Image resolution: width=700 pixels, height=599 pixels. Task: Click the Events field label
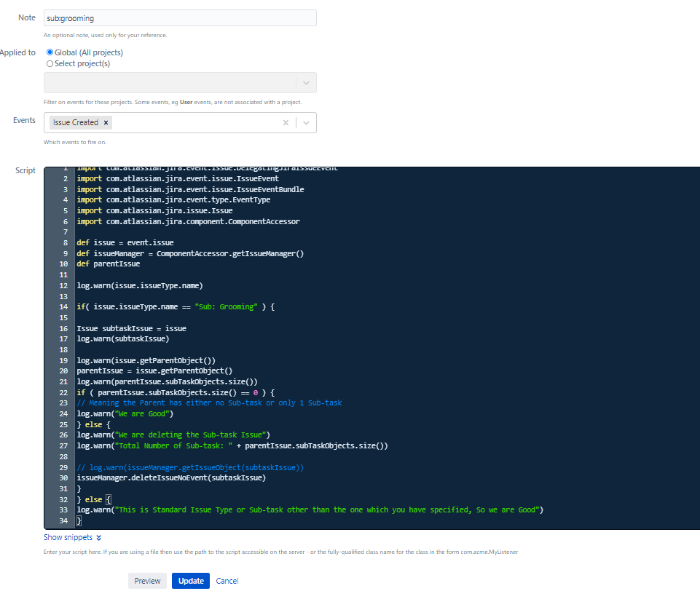click(x=24, y=120)
